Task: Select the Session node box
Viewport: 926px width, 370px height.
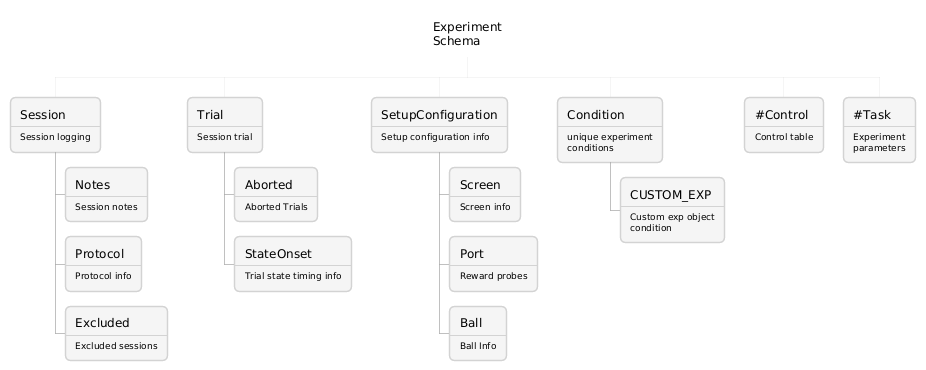Action: (x=56, y=125)
